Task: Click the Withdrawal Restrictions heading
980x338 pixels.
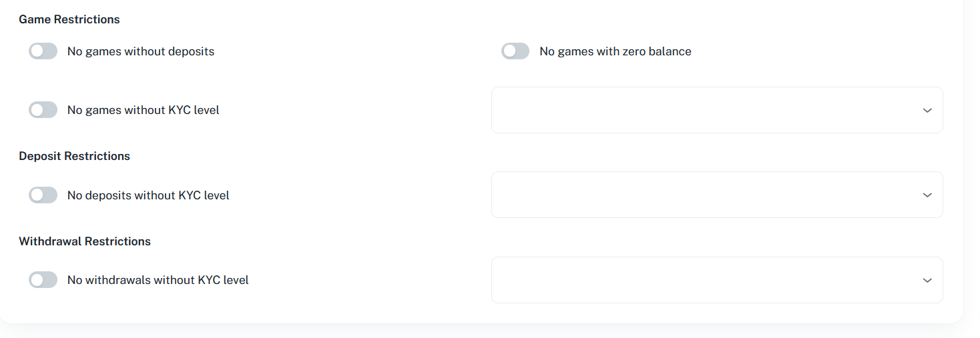Action: (85, 241)
